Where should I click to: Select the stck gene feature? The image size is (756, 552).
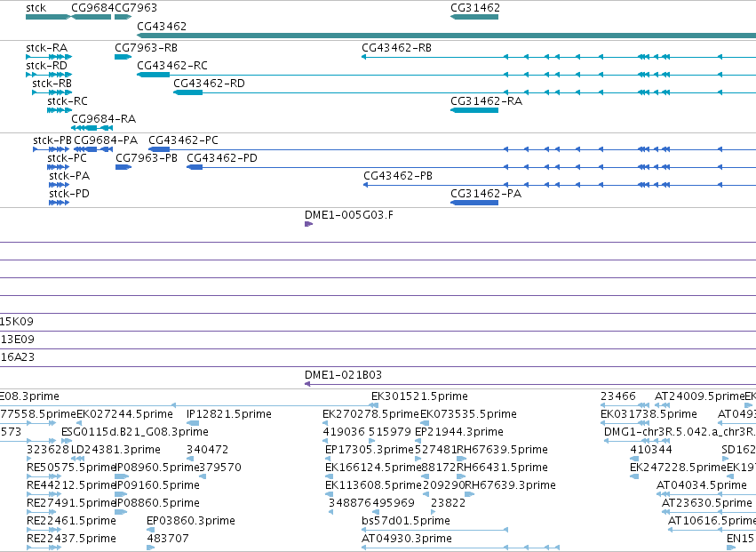48,17
